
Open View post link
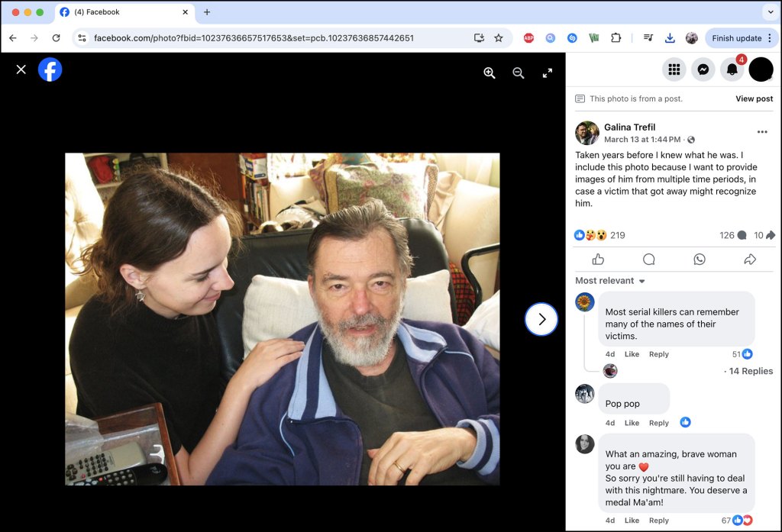point(754,98)
